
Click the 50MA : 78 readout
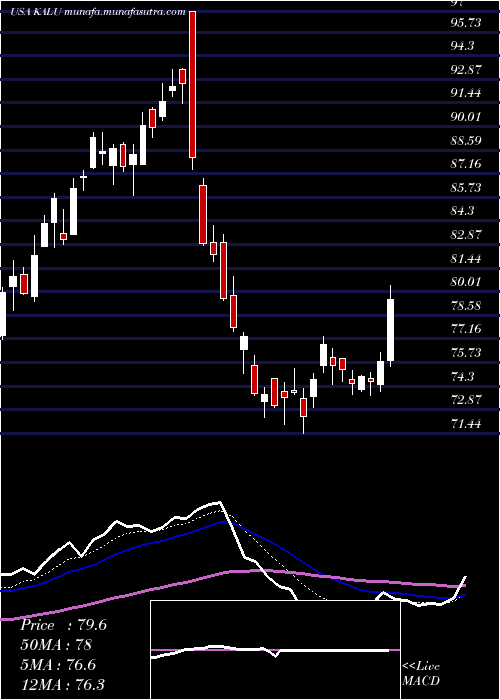(x=56, y=645)
